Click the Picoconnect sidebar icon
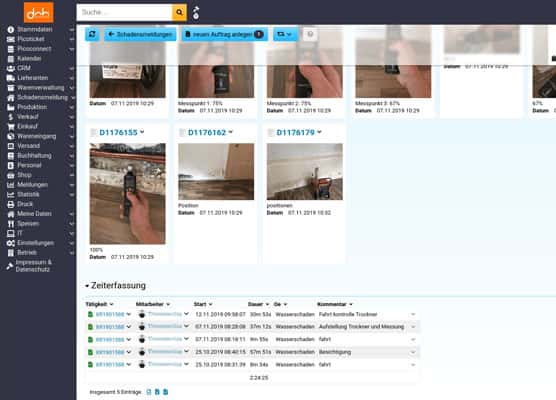This screenshot has height=400, width=556. tap(11, 49)
